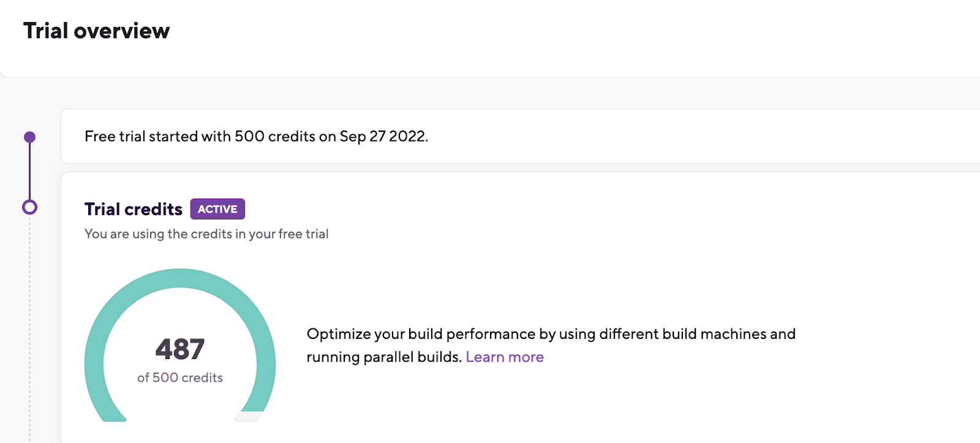The image size is (980, 443).
Task: Click the 487 credits number
Action: tap(179, 349)
